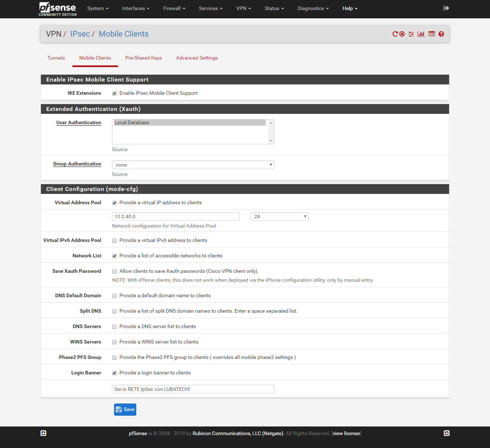Toggle Provide a virtual IP address checkbox
The width and height of the screenshot is (490, 448).
point(114,203)
